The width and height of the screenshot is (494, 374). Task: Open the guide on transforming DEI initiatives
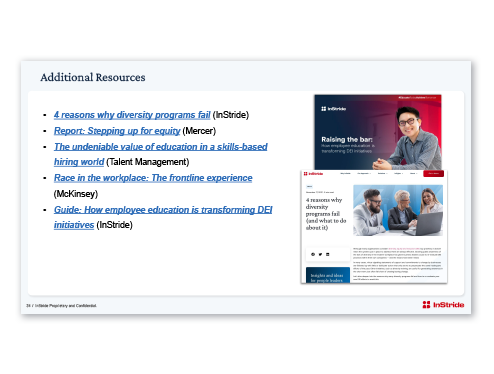pyautogui.click(x=163, y=217)
